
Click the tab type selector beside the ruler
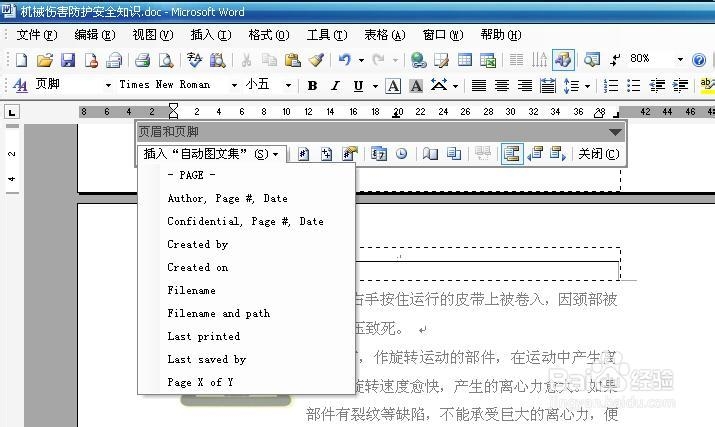click(12, 112)
